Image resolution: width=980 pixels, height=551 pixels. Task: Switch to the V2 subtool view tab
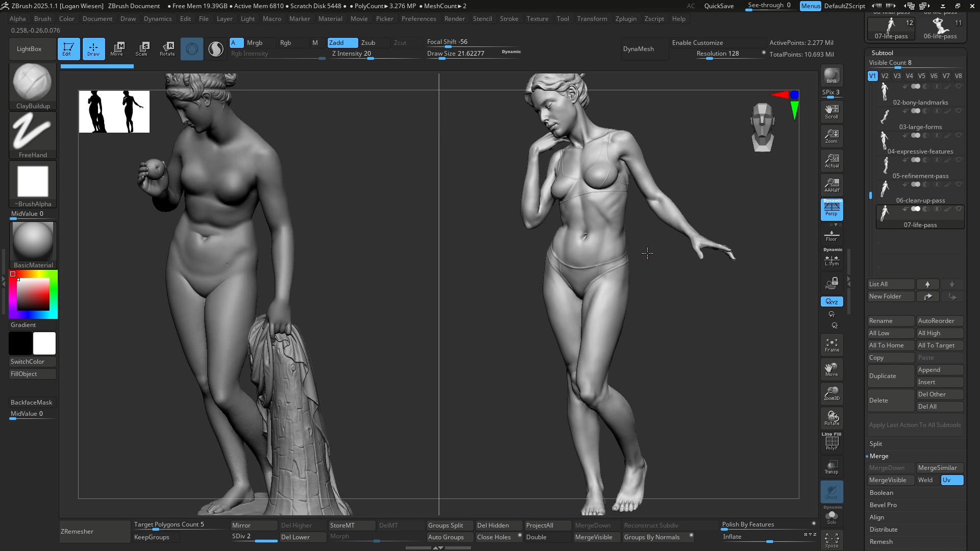885,76
